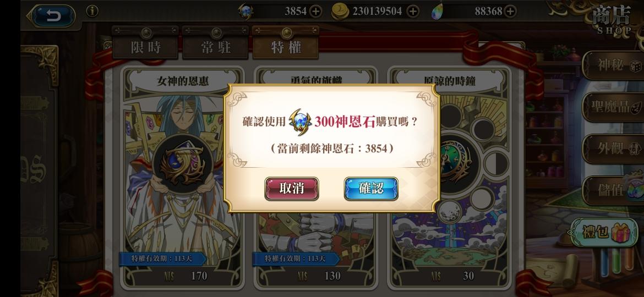Tap the plus icon beside gold coins
Viewport: 644px width, 297px height.
413,12
